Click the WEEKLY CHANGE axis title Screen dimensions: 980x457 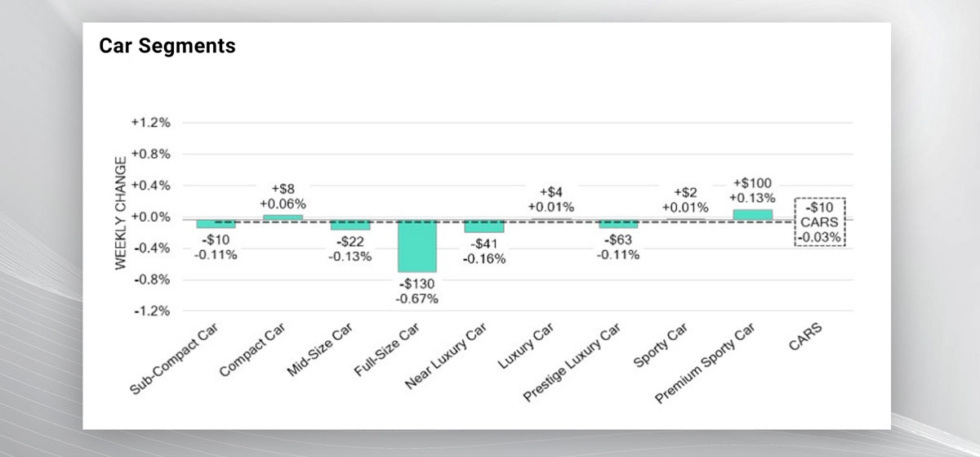tap(120, 217)
